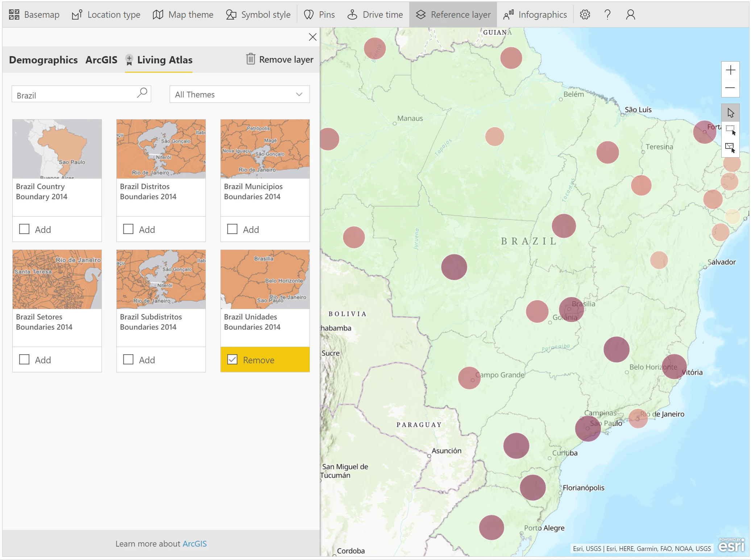Open the user account icon

(631, 14)
